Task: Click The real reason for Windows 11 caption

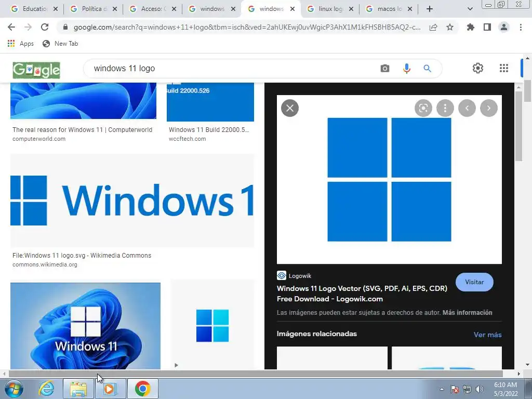Action: [x=83, y=129]
